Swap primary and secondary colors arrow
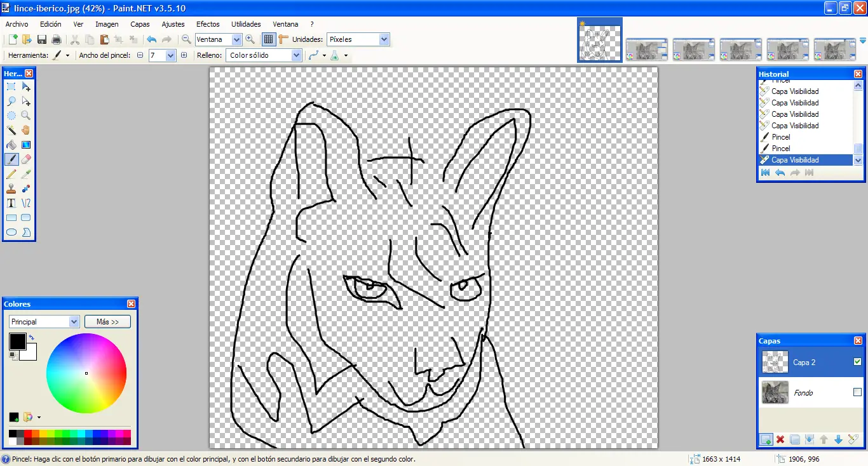Screen dimensions: 868x466 (x=31, y=337)
